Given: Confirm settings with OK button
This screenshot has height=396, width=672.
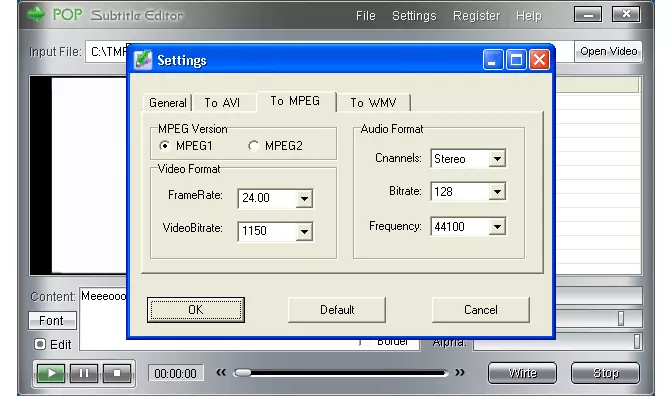Looking at the screenshot, I should point(196,310).
